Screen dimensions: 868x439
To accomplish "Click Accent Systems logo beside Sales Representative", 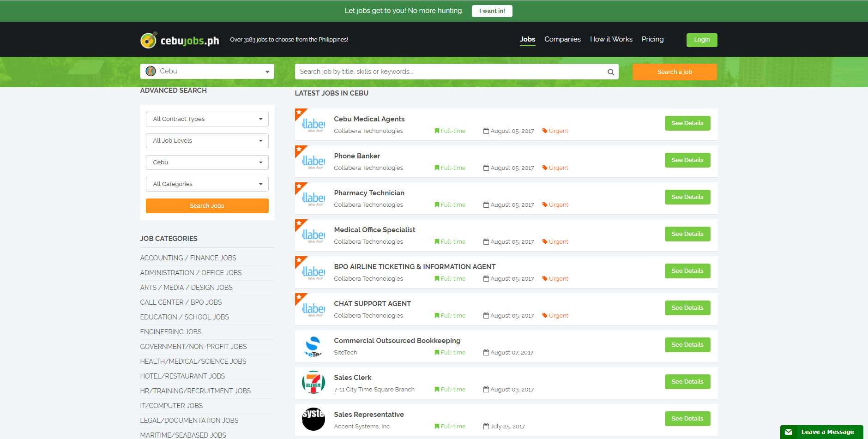I will pos(313,419).
